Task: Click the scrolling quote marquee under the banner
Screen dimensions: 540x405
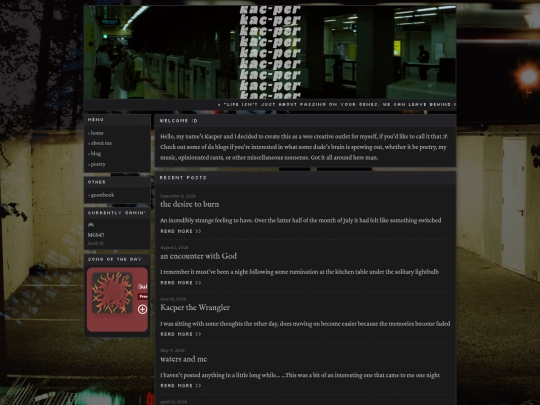Action: (270, 104)
